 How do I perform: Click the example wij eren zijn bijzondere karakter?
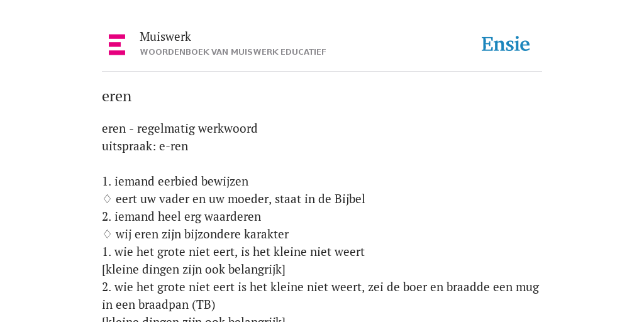coord(202,234)
